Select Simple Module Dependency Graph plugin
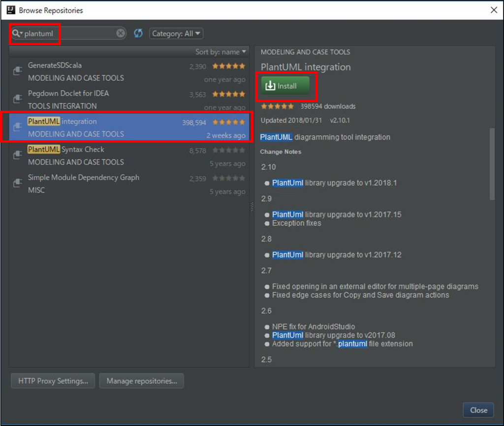504x426 pixels. tap(129, 183)
